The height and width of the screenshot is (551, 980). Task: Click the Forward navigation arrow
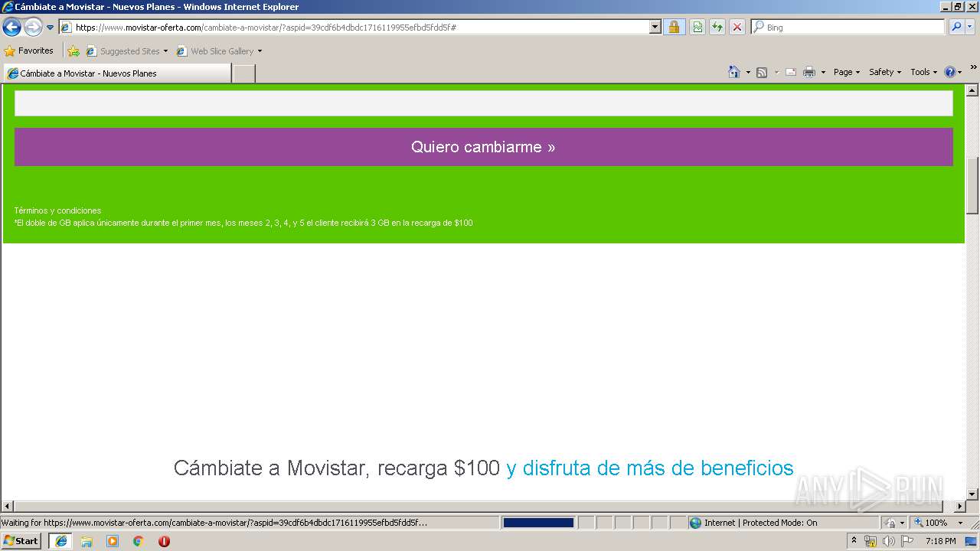[x=33, y=28]
